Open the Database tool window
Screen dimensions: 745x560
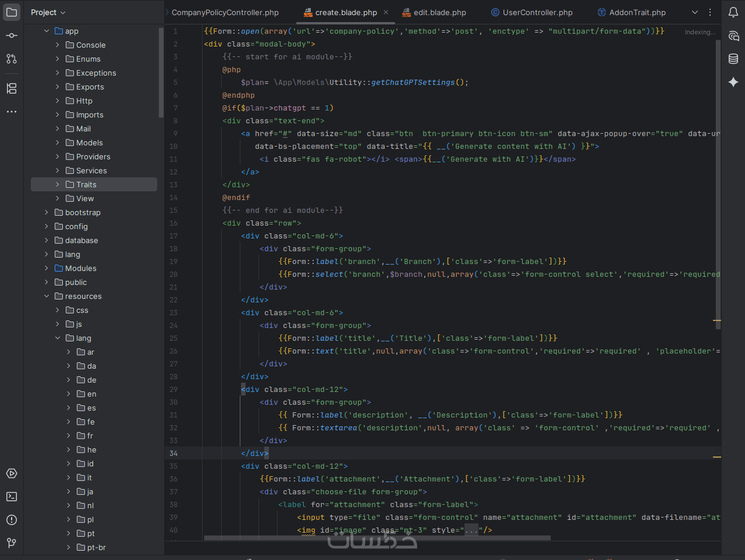(x=733, y=59)
